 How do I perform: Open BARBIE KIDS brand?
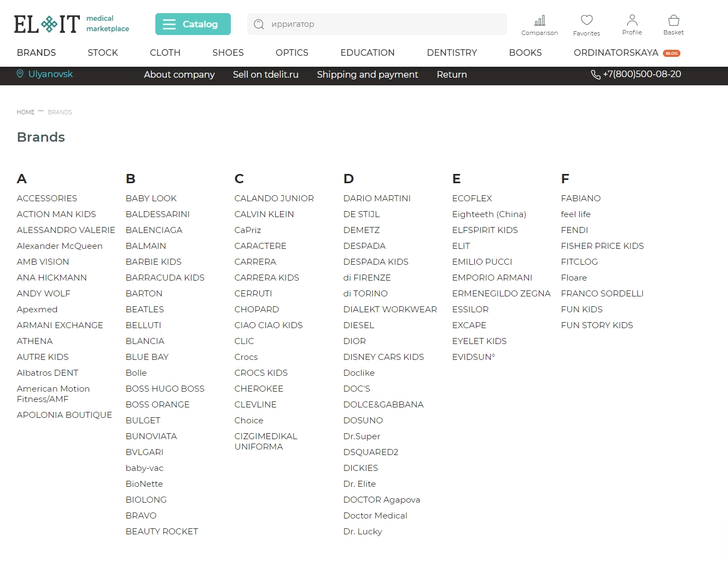(x=154, y=261)
